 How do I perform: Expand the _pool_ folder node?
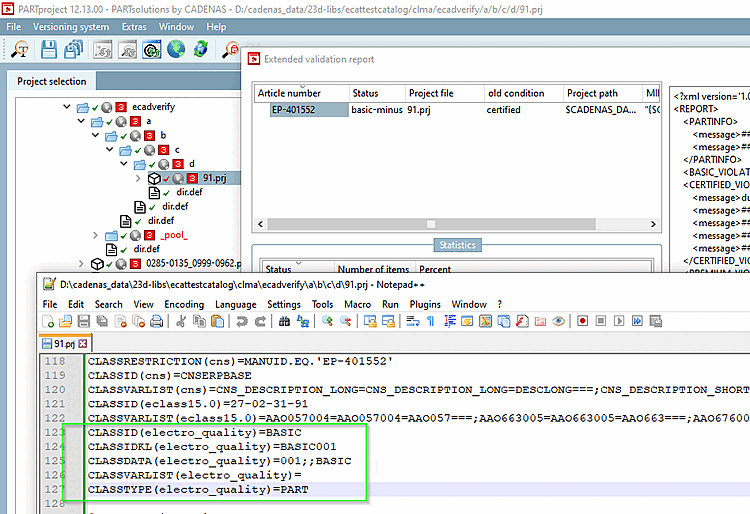(95, 235)
